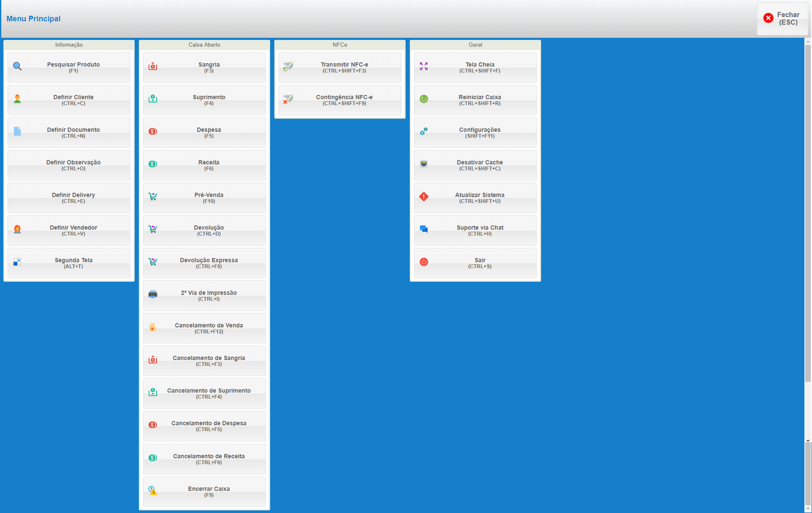Click the Pesquisar Produto magnifier icon
Image resolution: width=812 pixels, height=513 pixels.
[x=17, y=66]
